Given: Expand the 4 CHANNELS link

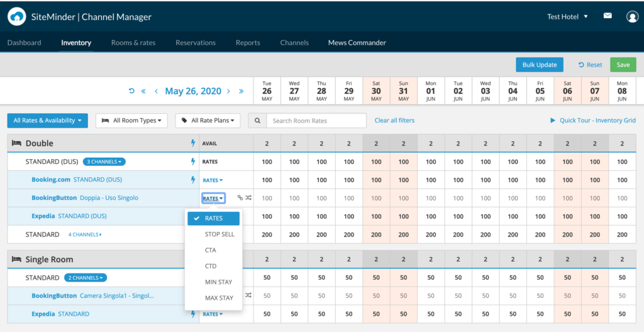Looking at the screenshot, I should [x=85, y=235].
